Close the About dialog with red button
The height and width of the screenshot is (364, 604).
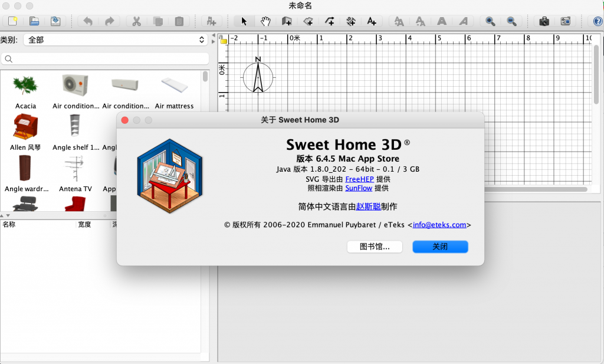125,120
